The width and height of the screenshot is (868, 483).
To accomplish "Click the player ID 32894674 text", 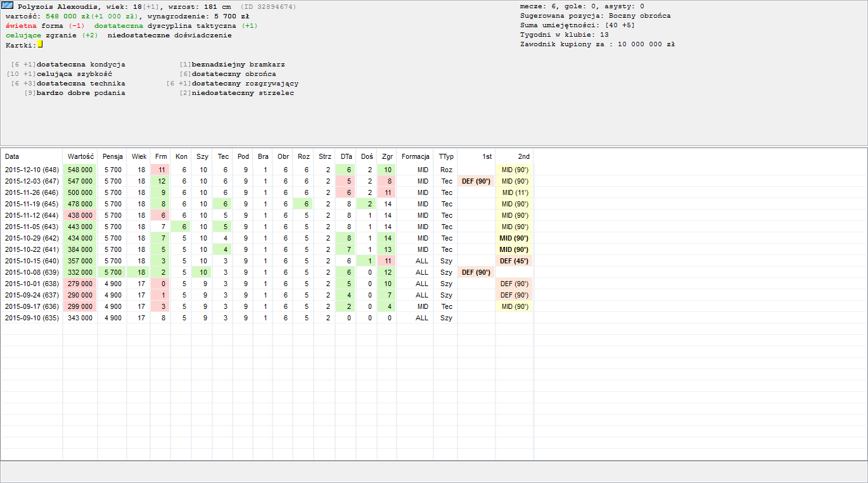I will pyautogui.click(x=268, y=6).
